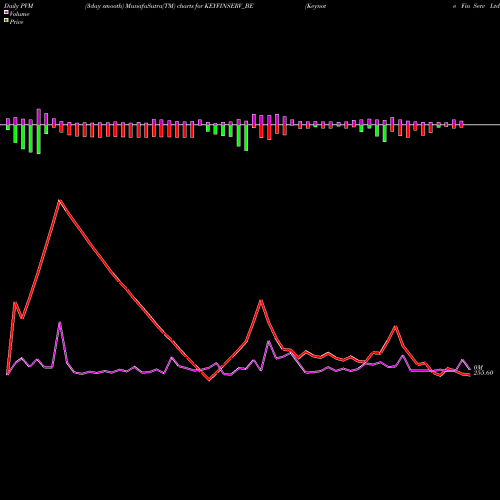Click the lowest trough of the red price line
This screenshot has height=500, width=500.
(x=209, y=380)
